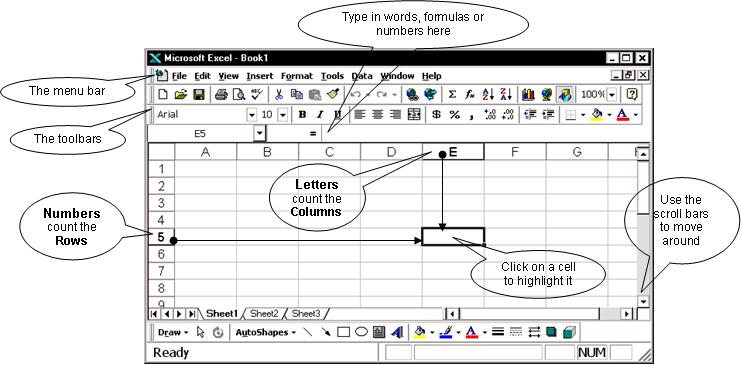This screenshot has height=365, width=741.
Task: Open the Print Preview tool
Action: pos(239,95)
